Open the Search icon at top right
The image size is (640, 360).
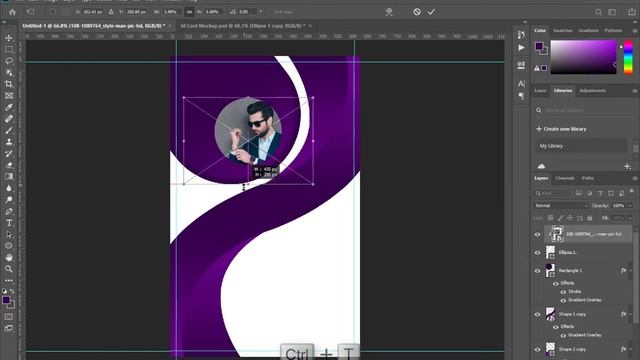coord(598,12)
